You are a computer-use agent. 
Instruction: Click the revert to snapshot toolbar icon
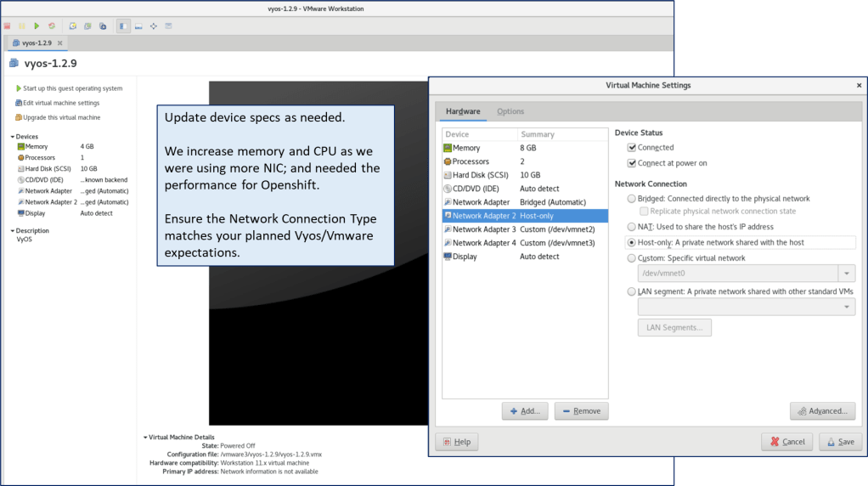point(87,26)
